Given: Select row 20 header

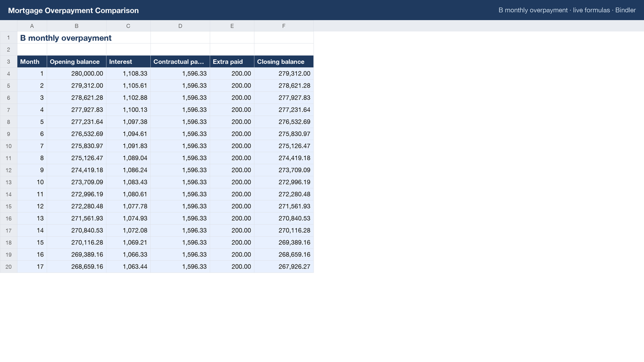Looking at the screenshot, I should tap(9, 267).
